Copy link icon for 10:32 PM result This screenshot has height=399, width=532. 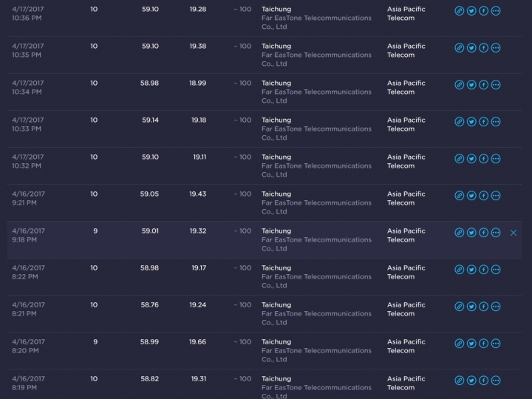pyautogui.click(x=459, y=159)
